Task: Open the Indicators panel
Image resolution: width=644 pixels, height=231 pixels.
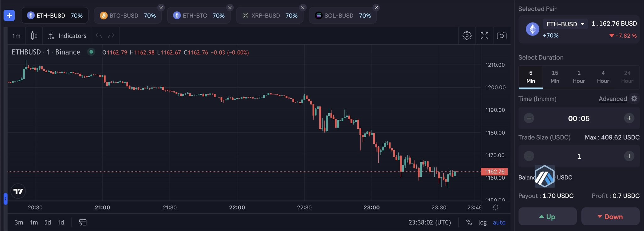Action: click(x=67, y=35)
